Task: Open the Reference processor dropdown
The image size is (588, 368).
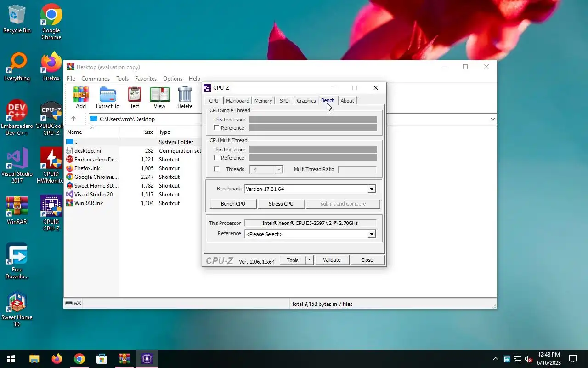Action: coord(372,234)
